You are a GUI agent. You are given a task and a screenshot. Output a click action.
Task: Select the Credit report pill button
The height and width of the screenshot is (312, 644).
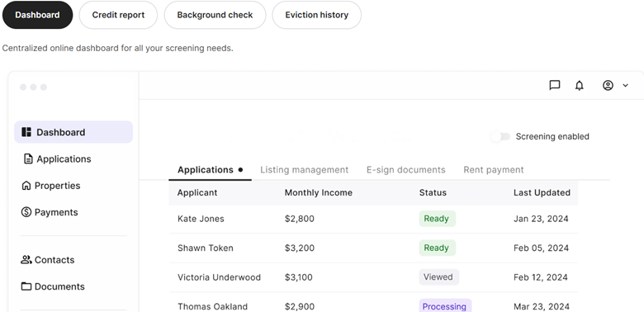click(118, 15)
